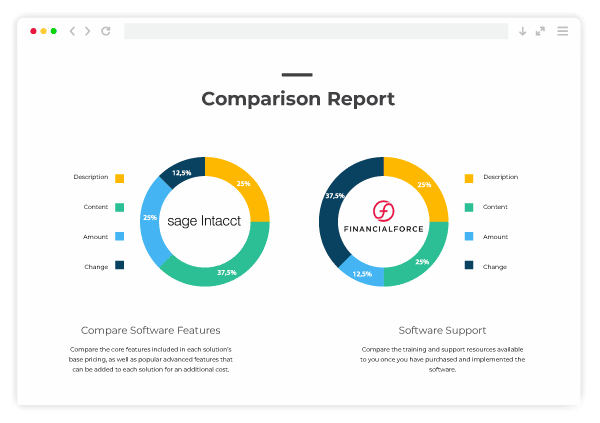Screen dimensions: 600x423
Task: Click the red window close dot
Action: (33, 31)
